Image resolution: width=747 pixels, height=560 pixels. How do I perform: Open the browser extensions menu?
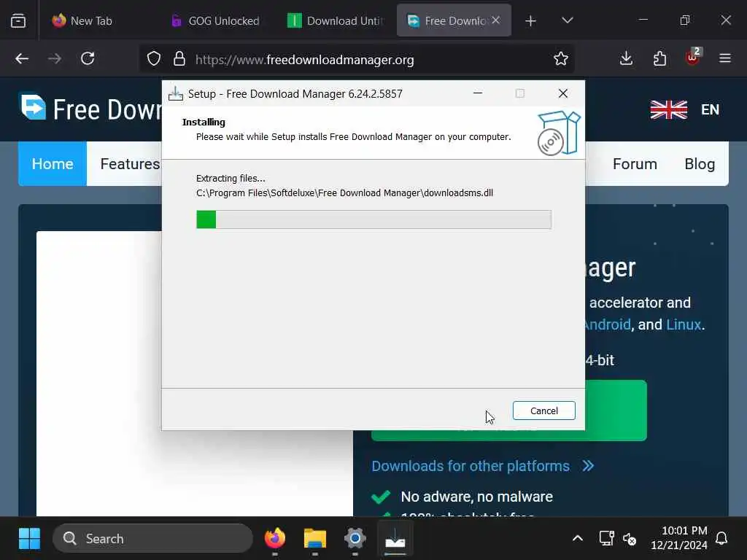(659, 58)
